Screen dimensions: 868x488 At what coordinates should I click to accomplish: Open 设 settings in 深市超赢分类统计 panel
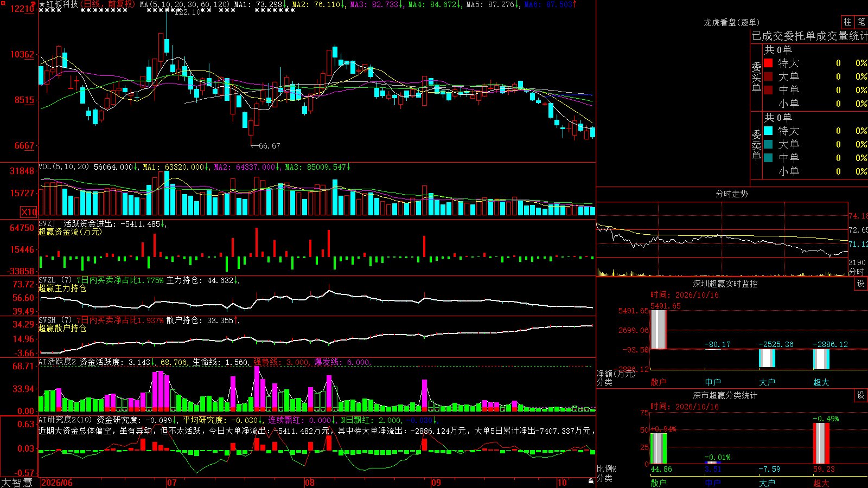tap(861, 395)
